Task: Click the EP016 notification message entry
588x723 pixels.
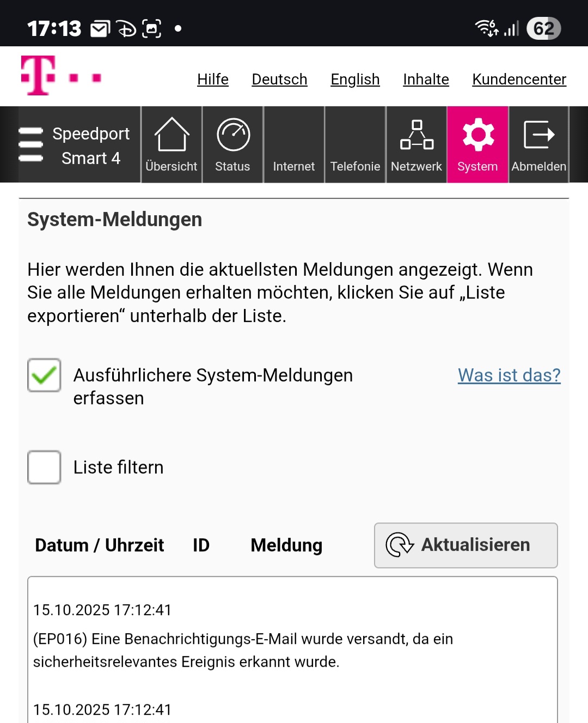Action: point(243,651)
